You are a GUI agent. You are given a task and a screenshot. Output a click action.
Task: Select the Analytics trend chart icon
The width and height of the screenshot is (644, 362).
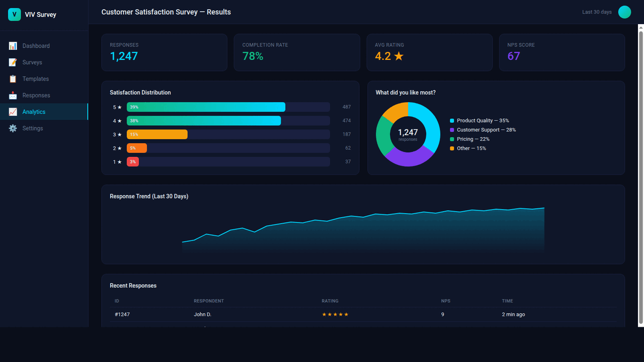13,112
